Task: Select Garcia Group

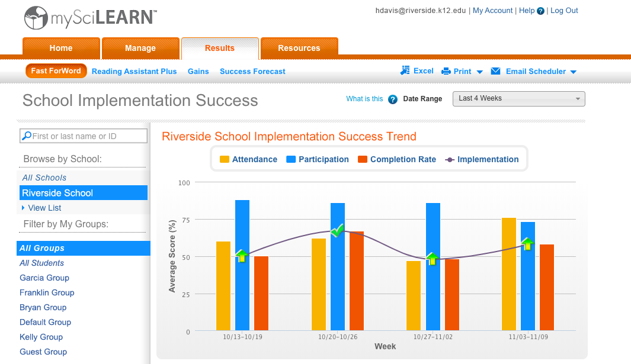Action: (x=44, y=278)
